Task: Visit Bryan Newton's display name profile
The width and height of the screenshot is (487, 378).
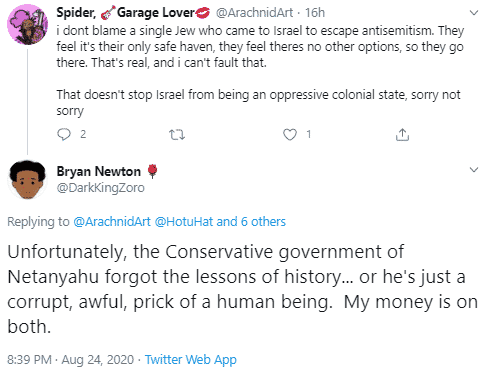Action: [99, 171]
